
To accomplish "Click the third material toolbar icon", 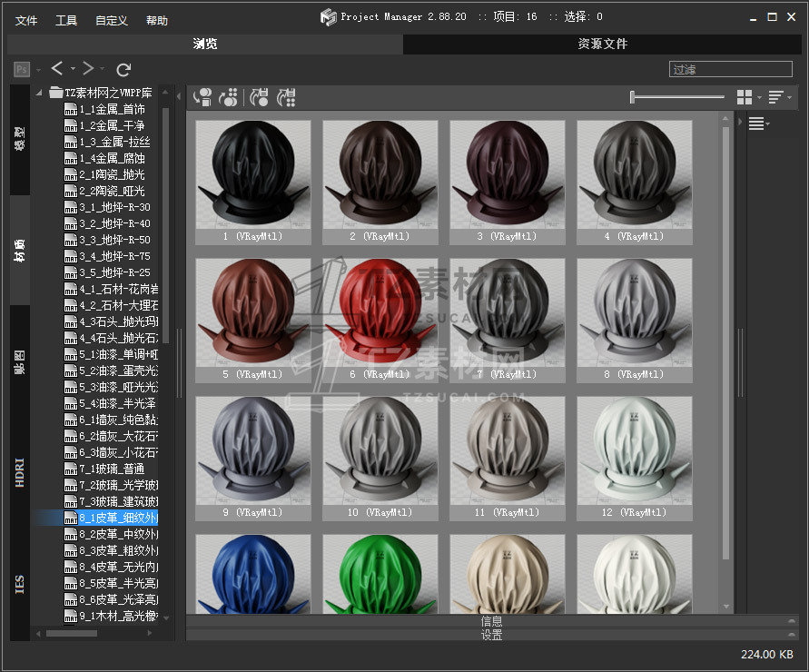I will [260, 96].
